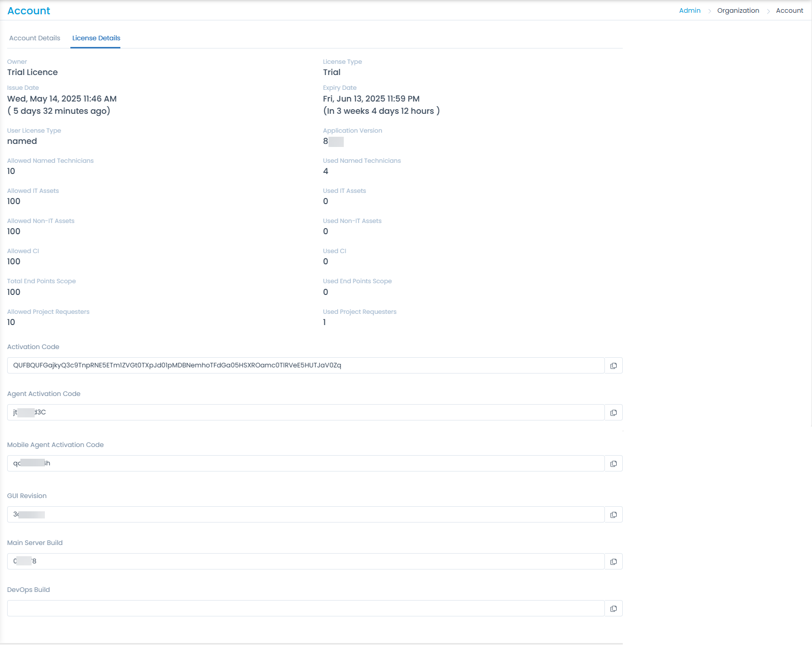Screen dimensions: 812x645
Task: Copy the Main Server Build value
Action: click(613, 562)
